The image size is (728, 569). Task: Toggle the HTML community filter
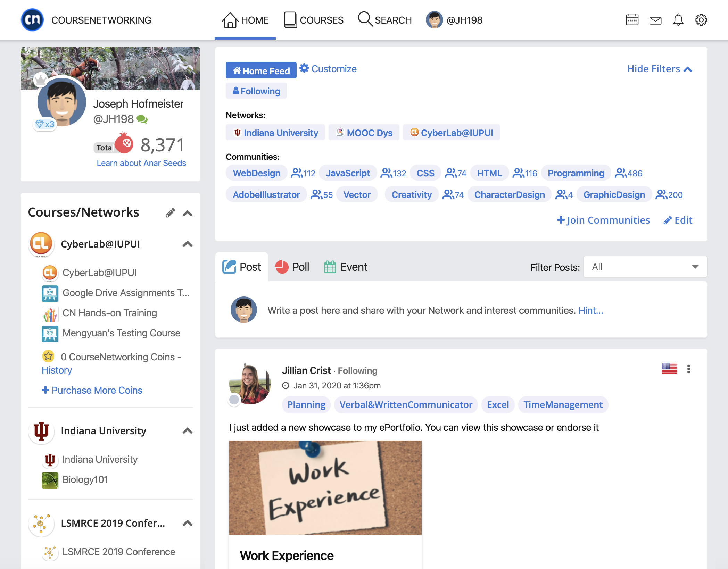489,173
